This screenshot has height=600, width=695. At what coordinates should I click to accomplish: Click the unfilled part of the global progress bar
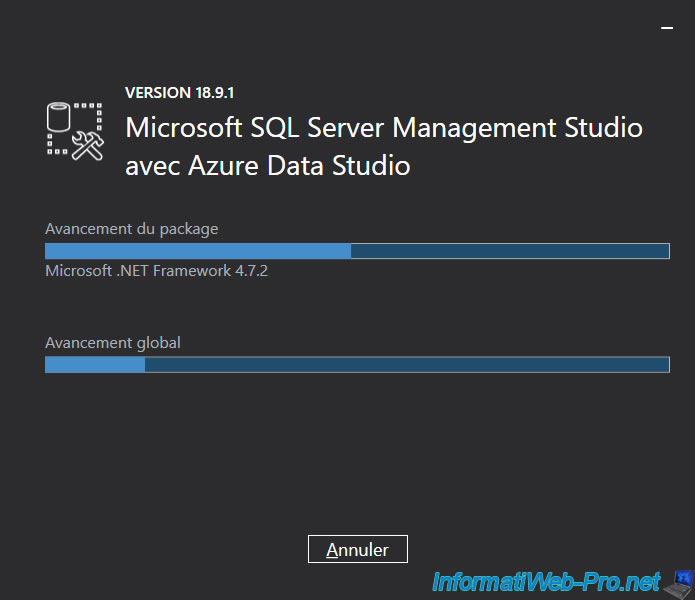[x=406, y=365]
